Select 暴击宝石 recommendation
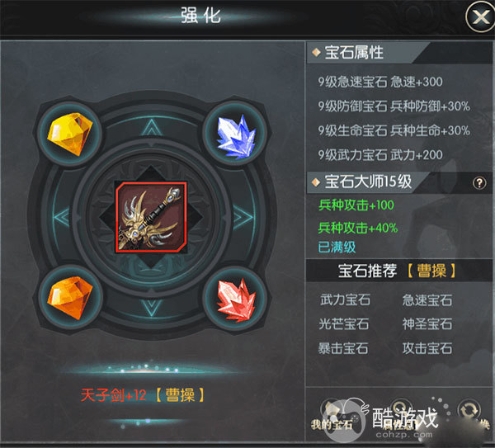 point(343,348)
